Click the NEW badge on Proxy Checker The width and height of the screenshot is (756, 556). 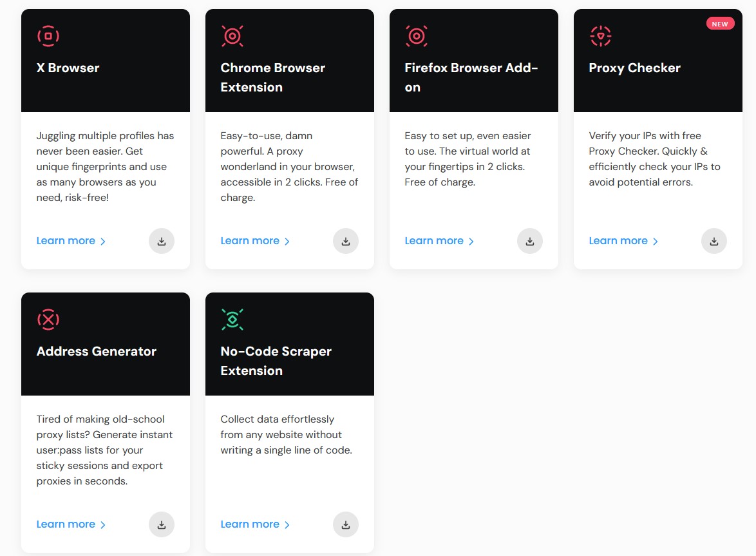coord(720,23)
